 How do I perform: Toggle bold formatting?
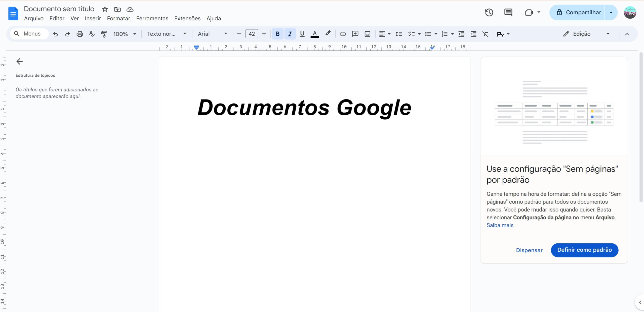(x=277, y=34)
